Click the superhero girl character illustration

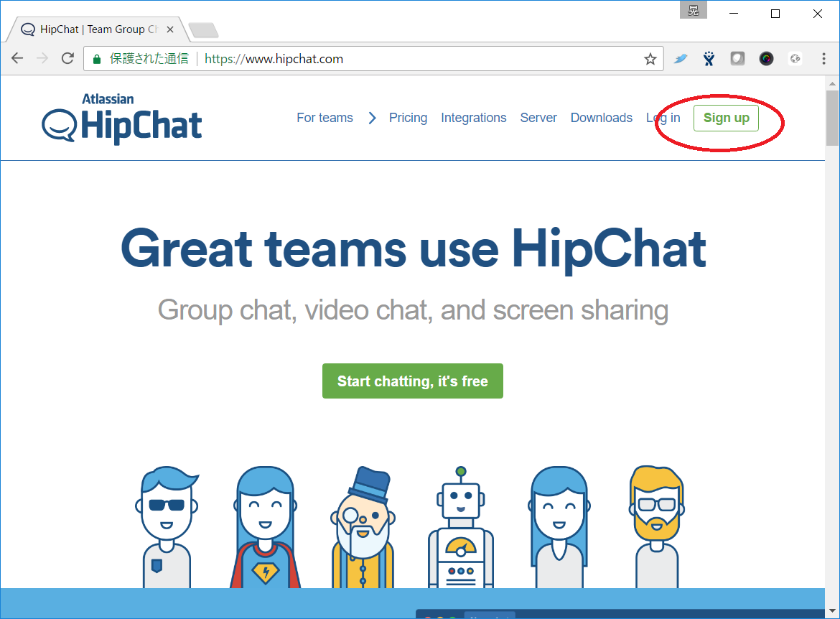pos(265,527)
